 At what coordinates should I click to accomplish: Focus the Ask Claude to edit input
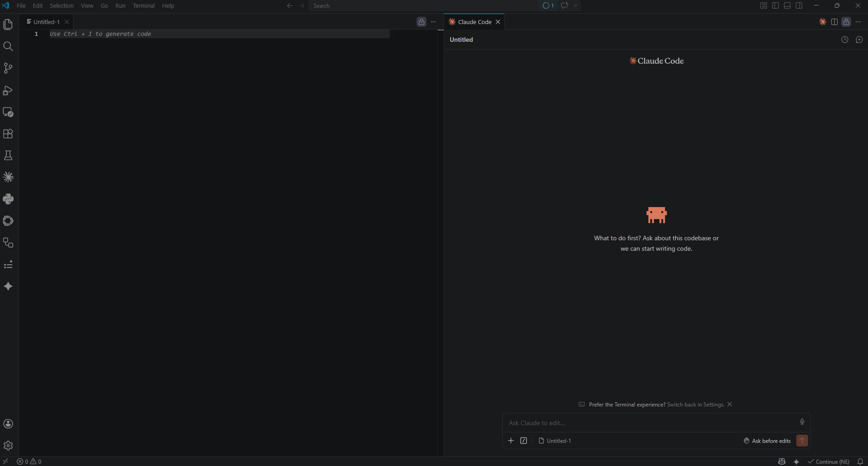click(651, 423)
